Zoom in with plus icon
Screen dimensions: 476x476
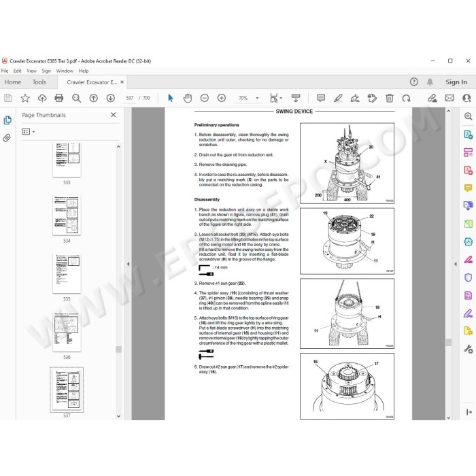tap(222, 98)
